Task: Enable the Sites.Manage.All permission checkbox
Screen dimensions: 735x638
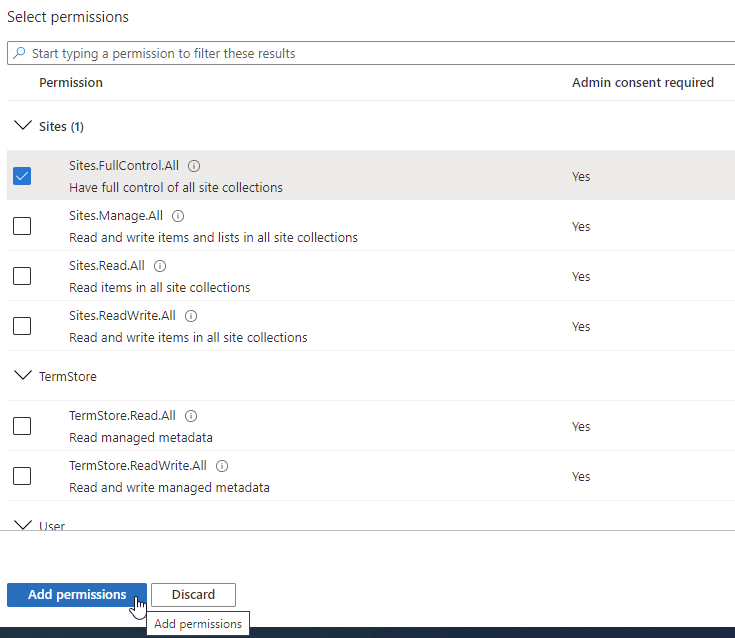Action: pos(22,226)
